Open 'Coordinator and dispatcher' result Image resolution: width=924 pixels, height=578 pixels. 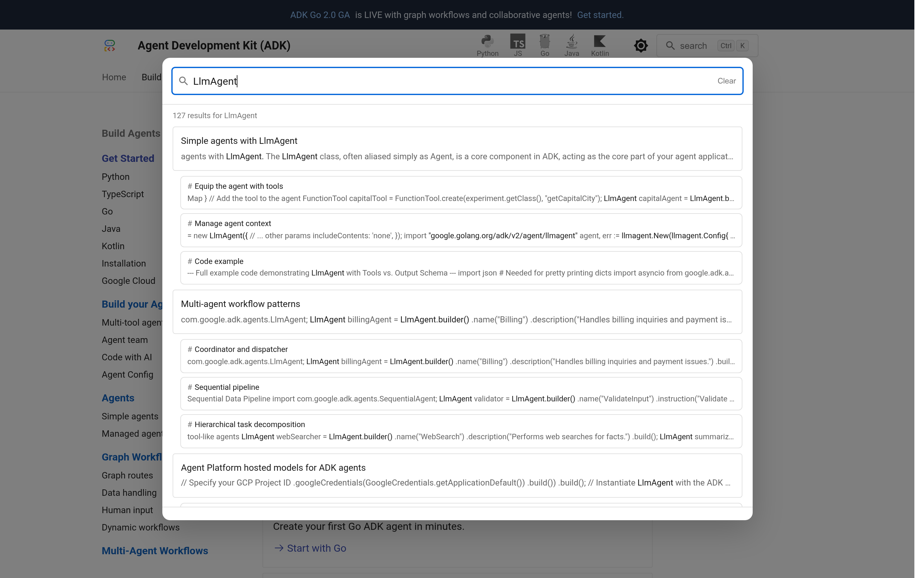[461, 356]
